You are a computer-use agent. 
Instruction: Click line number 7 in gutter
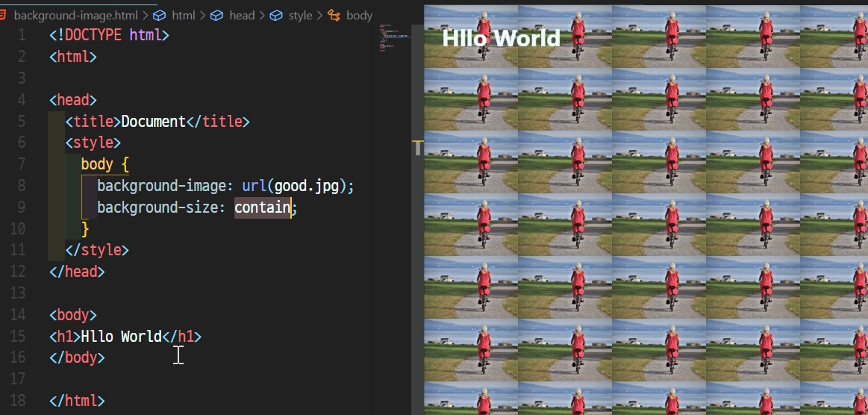tap(22, 163)
